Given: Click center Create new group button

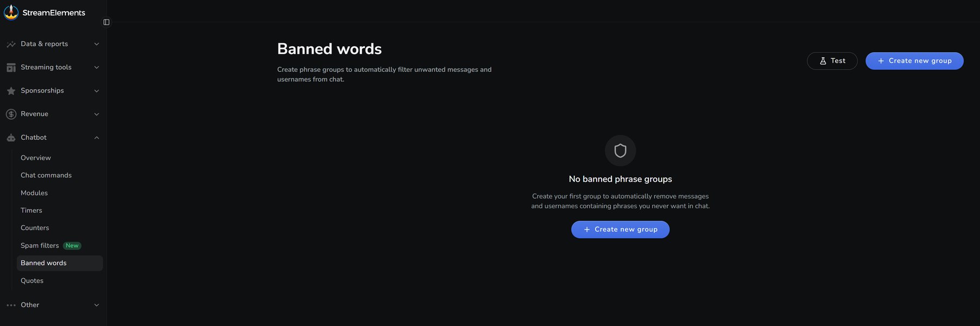Looking at the screenshot, I should pyautogui.click(x=620, y=230).
